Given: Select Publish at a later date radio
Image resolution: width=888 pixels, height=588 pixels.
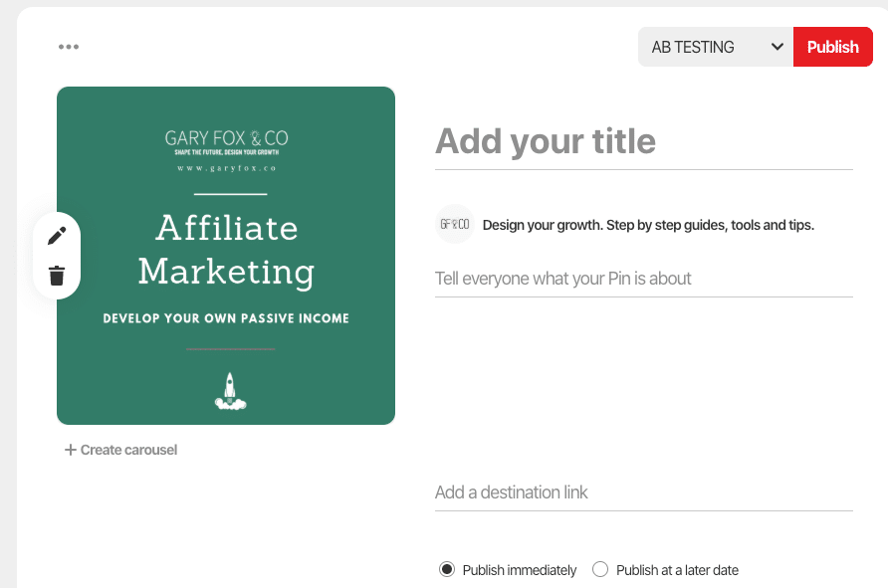Looking at the screenshot, I should 600,570.
